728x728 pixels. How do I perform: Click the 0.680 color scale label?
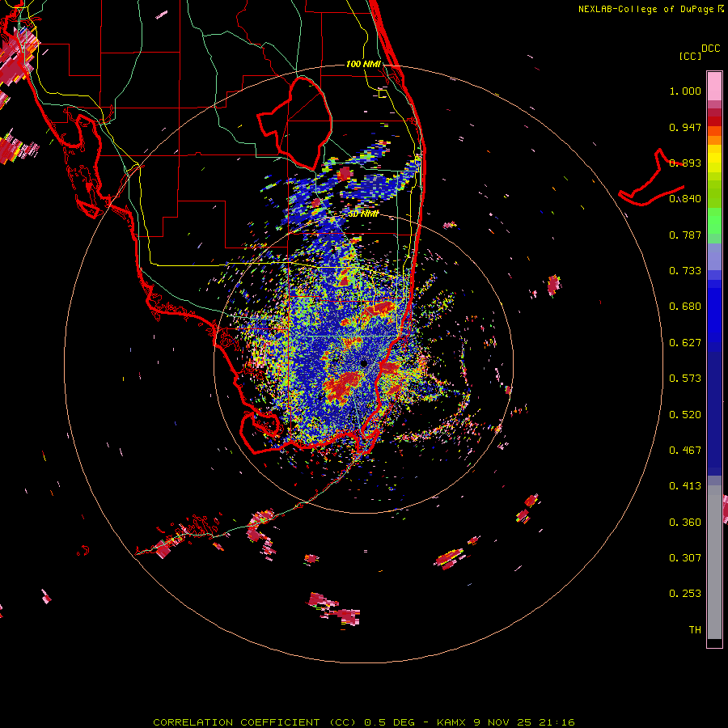pos(685,306)
